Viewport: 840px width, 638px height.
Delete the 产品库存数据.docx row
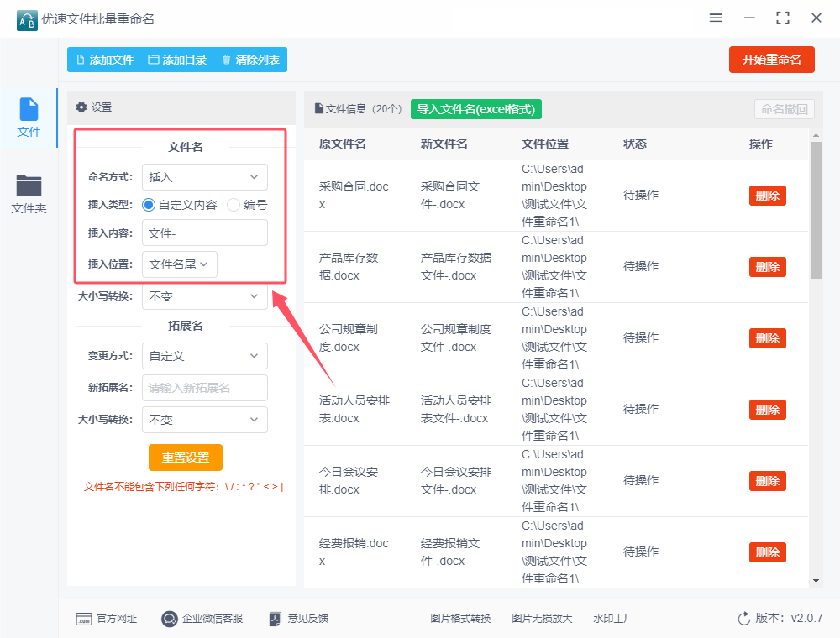coord(767,267)
